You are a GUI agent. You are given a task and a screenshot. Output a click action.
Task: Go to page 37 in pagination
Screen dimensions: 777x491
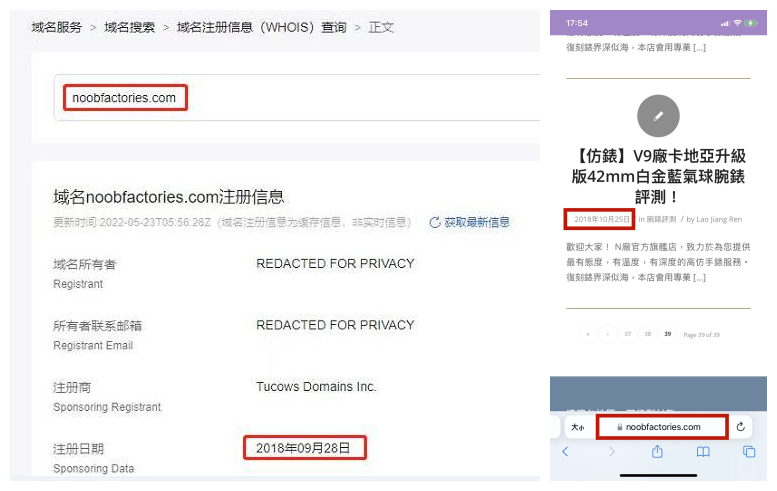[x=628, y=334]
